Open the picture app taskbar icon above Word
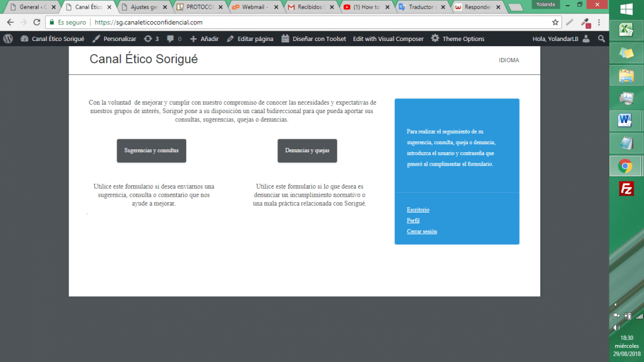The width and height of the screenshot is (644, 362). pyautogui.click(x=626, y=98)
